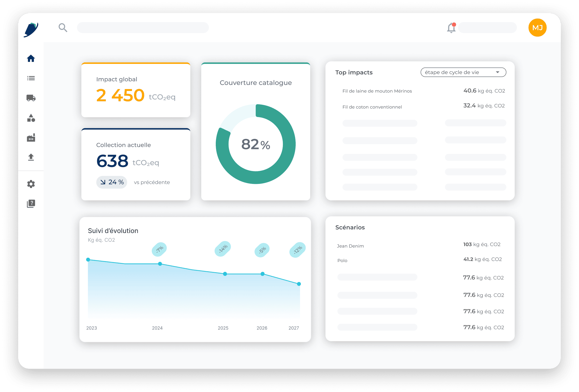Click the search magnifier icon

tap(63, 28)
